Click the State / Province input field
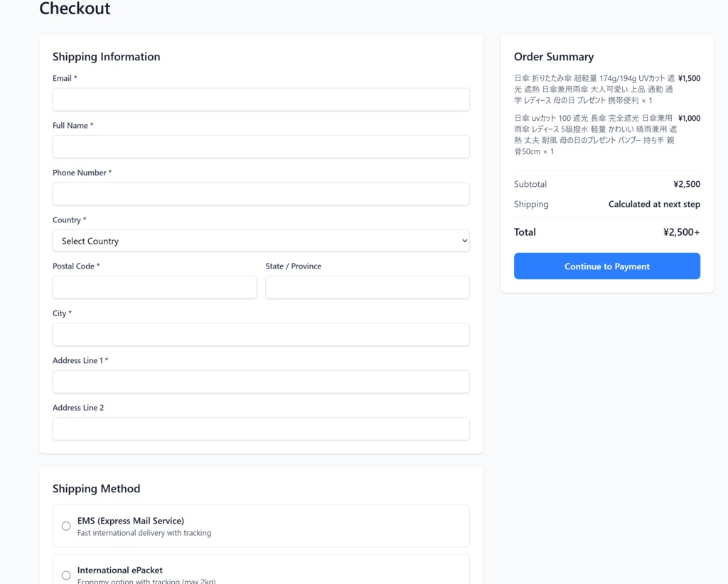728x584 pixels. pyautogui.click(x=367, y=287)
